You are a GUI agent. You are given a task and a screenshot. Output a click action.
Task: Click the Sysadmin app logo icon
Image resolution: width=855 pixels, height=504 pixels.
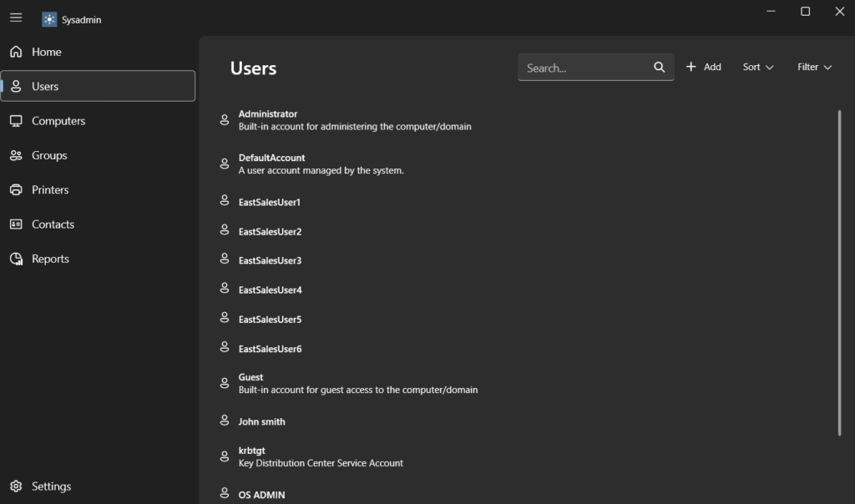49,19
